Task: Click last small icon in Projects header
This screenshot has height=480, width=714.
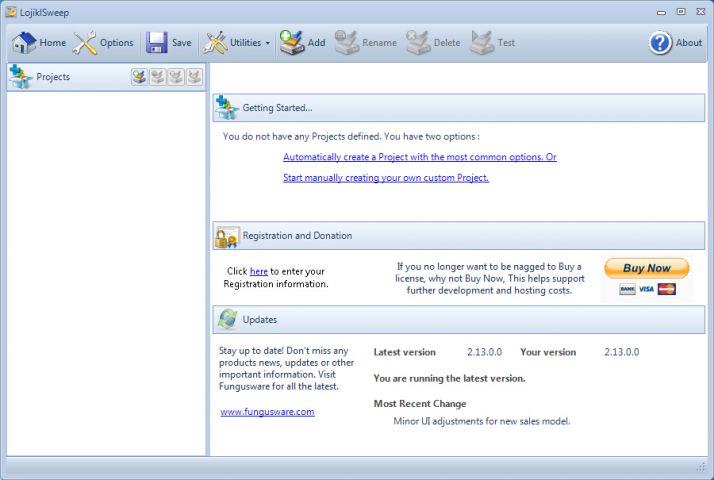Action: [194, 77]
